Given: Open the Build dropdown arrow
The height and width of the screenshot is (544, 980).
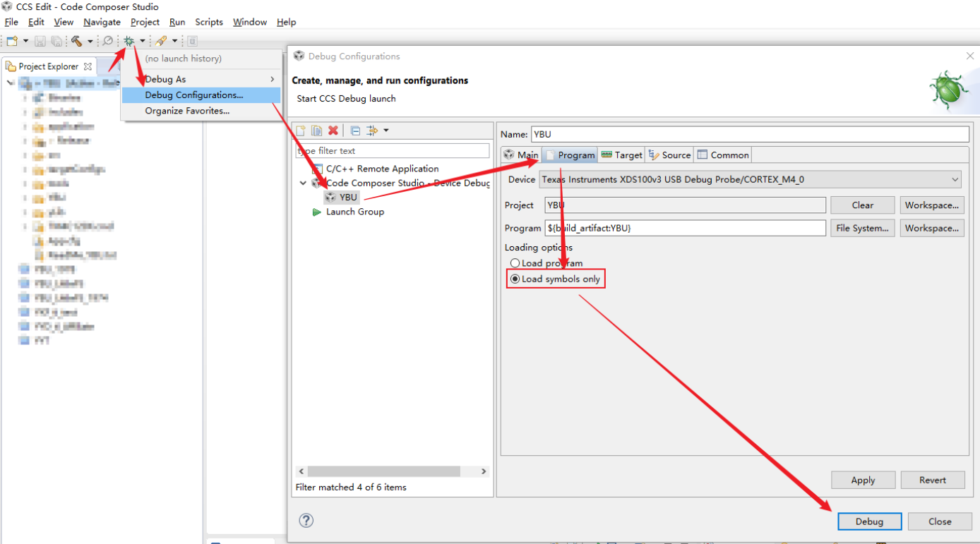Looking at the screenshot, I should click(x=90, y=41).
